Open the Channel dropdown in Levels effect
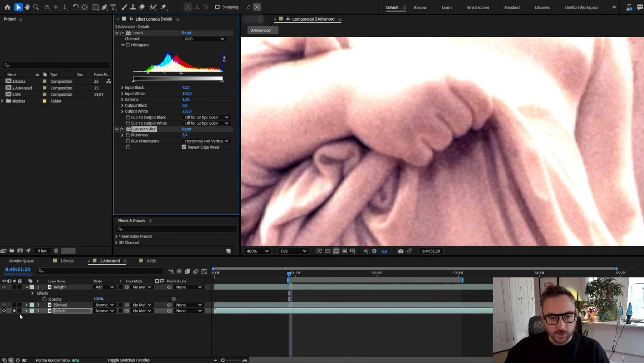 (204, 38)
